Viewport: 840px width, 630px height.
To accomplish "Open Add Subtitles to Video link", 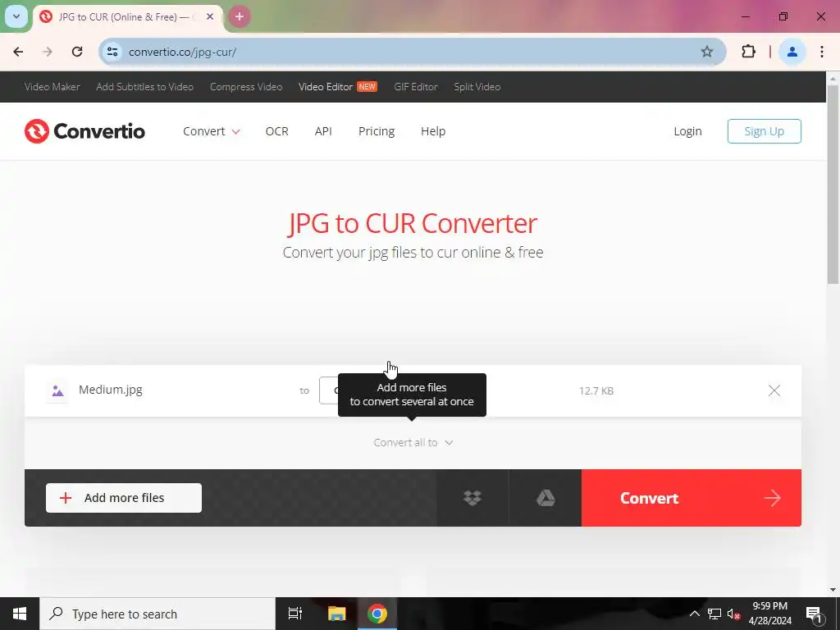I will 144,87.
